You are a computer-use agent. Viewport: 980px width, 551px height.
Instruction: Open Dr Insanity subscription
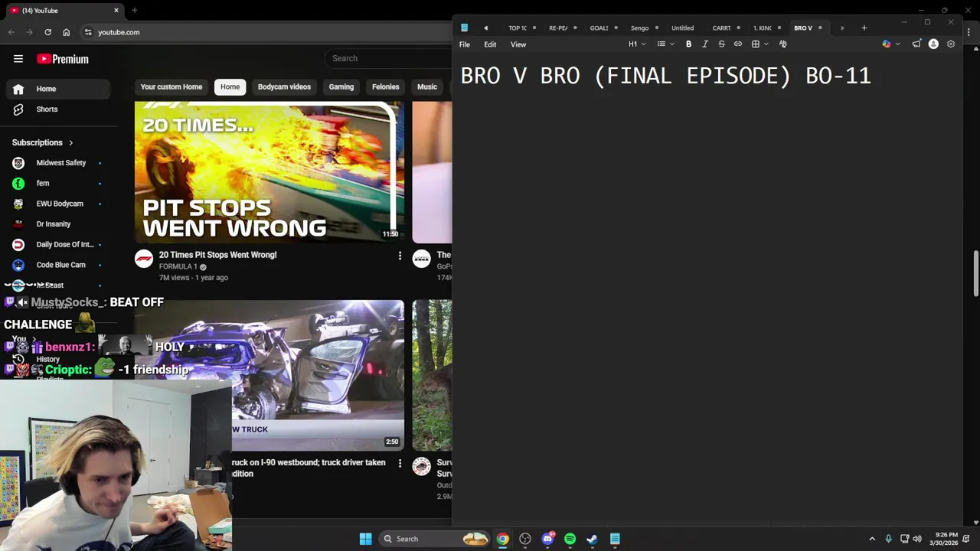coord(55,224)
